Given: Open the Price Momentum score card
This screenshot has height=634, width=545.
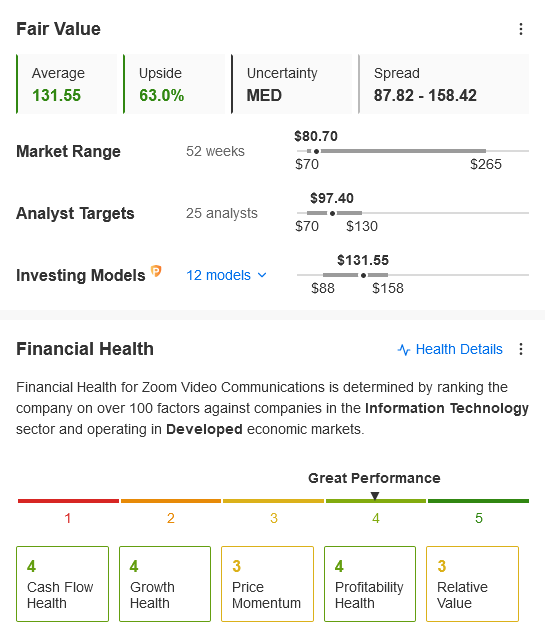Looking at the screenshot, I should point(267,584).
